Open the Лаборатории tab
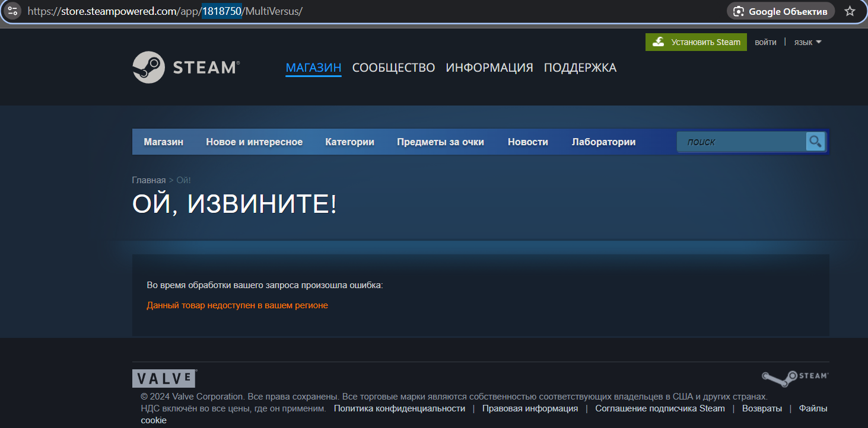Screen dimensions: 868x428 [603, 142]
